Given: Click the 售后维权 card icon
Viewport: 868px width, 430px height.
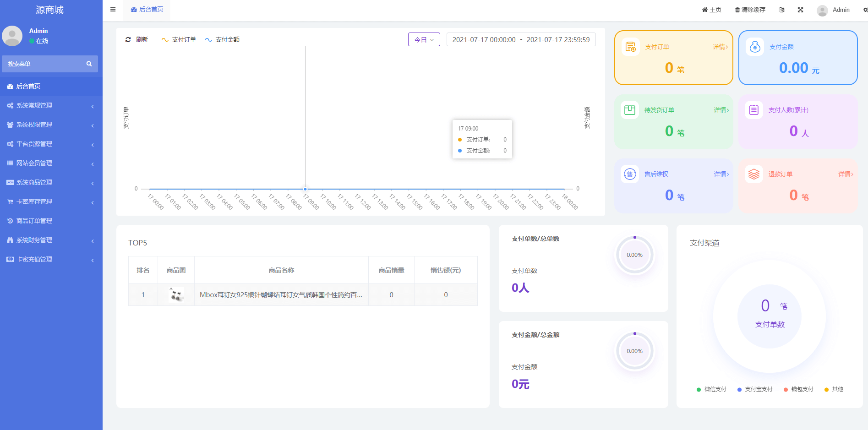Looking at the screenshot, I should (x=630, y=174).
